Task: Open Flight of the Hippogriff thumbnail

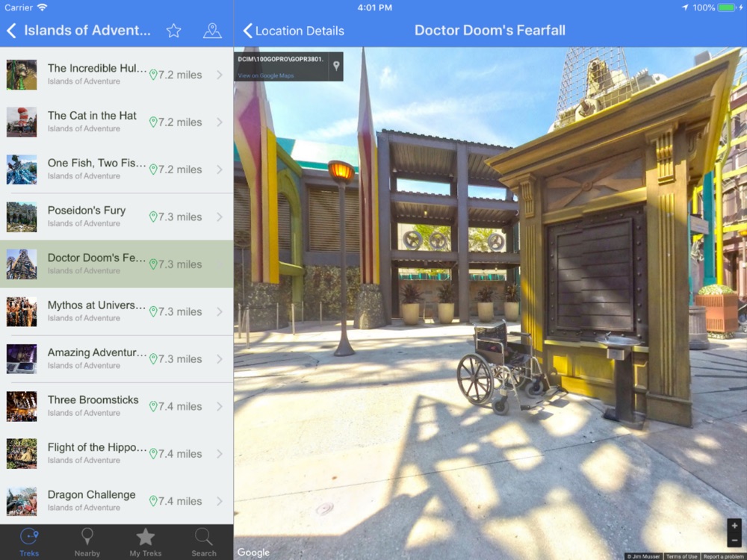Action: coord(22,454)
